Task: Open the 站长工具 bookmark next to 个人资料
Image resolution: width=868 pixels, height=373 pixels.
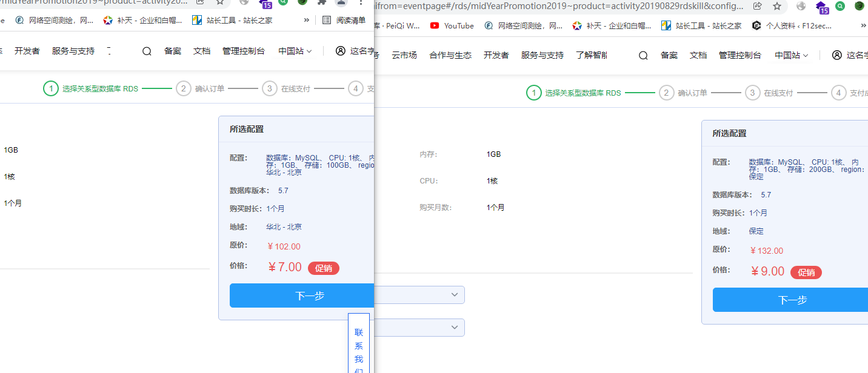Action: point(701,25)
